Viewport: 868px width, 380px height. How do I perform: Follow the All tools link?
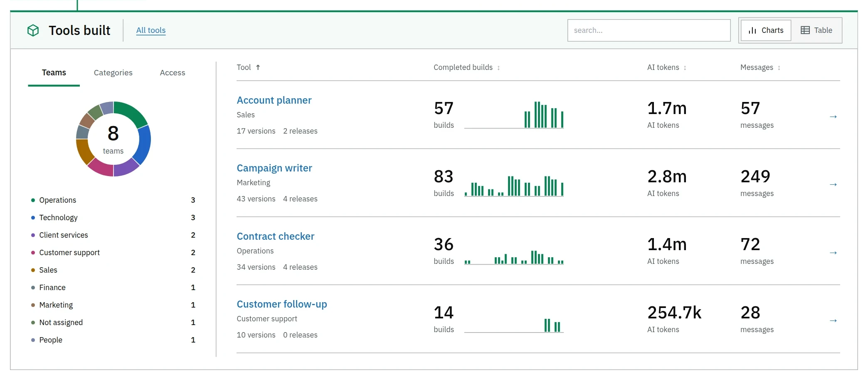click(151, 30)
